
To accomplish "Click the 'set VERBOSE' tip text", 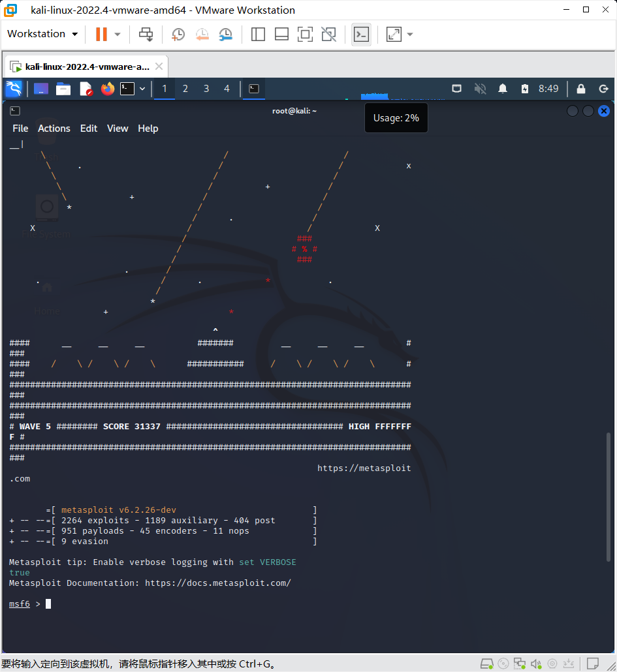I will click(268, 562).
